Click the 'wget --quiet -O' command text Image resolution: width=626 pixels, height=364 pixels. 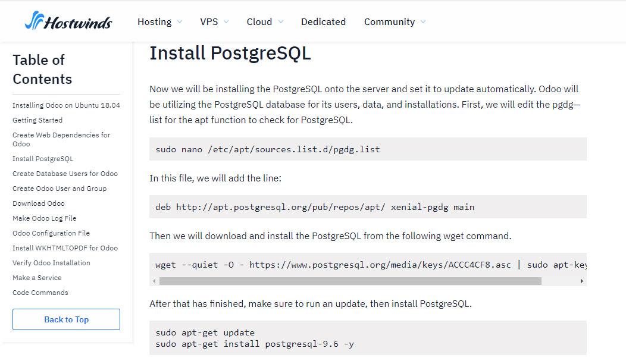tap(371, 265)
